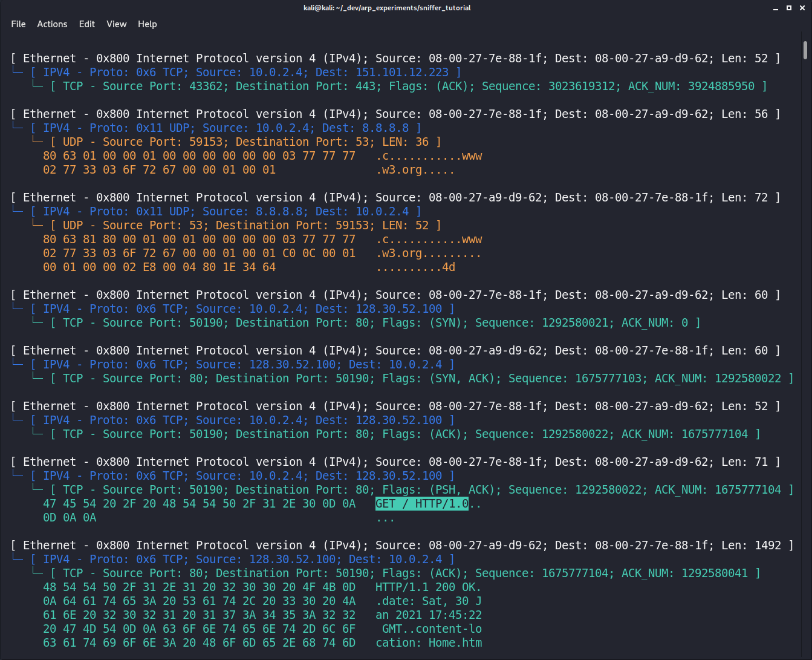Open the Edit menu

[x=87, y=24]
